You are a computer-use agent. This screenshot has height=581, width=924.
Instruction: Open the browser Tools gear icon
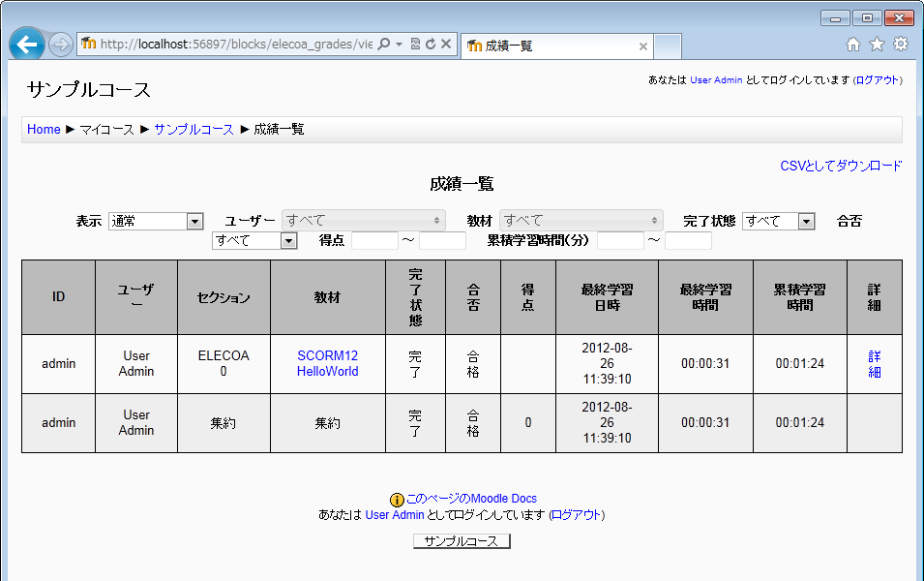(x=901, y=44)
